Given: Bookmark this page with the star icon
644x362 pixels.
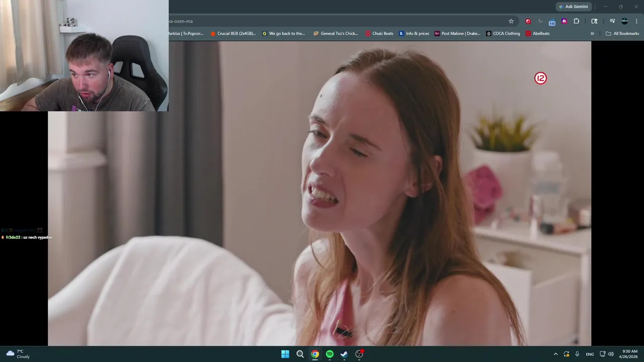Looking at the screenshot, I should click(511, 21).
